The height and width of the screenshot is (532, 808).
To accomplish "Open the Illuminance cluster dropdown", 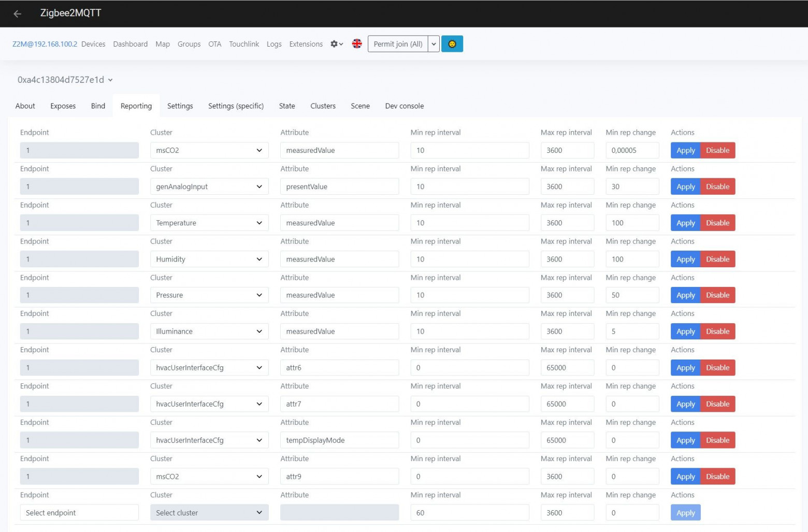I will 209,332.
